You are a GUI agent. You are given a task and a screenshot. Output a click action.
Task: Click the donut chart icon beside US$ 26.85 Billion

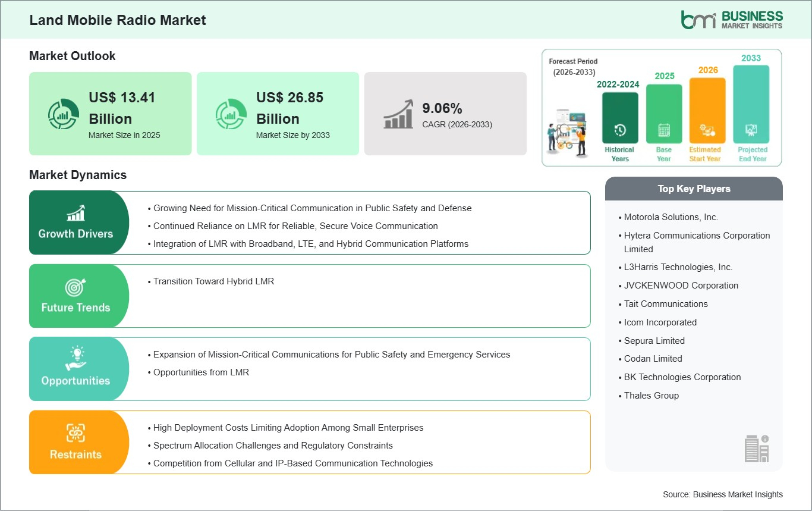point(231,114)
